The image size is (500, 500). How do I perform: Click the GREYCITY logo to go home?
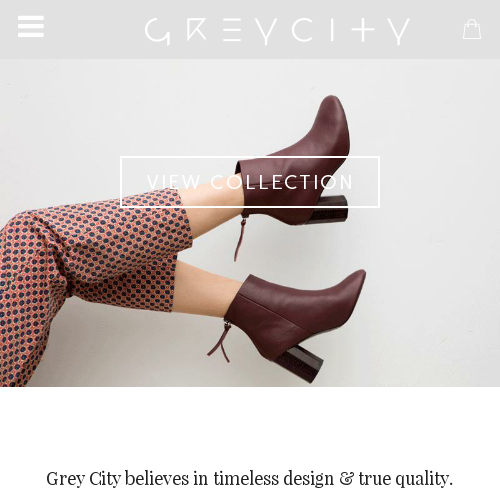pyautogui.click(x=277, y=31)
